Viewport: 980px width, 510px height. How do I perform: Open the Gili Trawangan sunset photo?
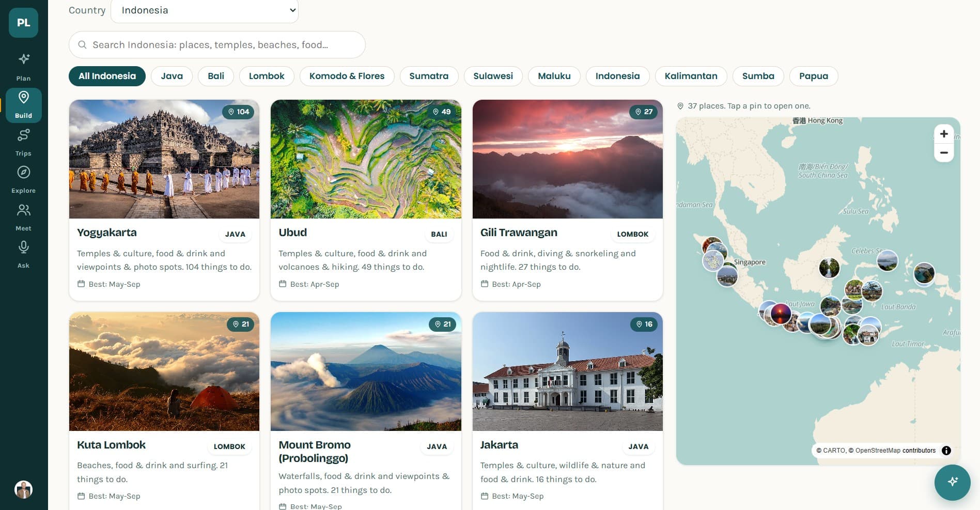pyautogui.click(x=568, y=159)
